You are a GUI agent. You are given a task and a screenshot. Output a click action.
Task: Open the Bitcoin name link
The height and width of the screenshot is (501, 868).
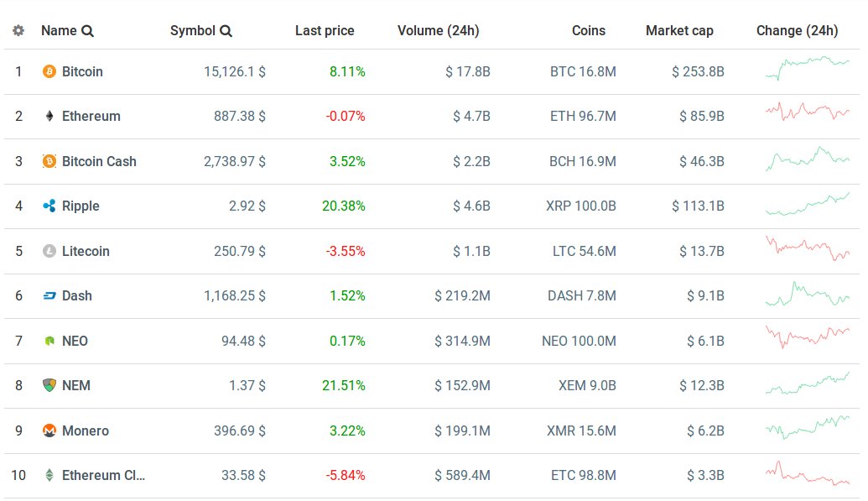[82, 71]
